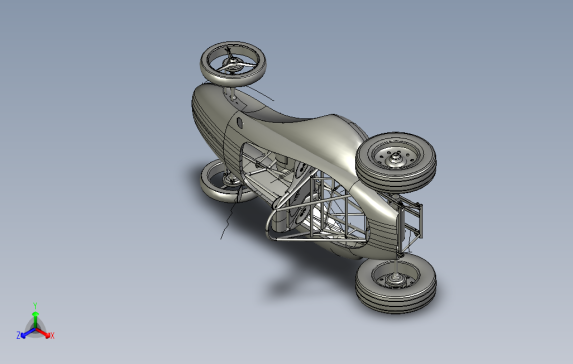Image resolution: width=573 pixels, height=364 pixels.
Task: Click the blue Z axis arrow
Action: pos(25,333)
